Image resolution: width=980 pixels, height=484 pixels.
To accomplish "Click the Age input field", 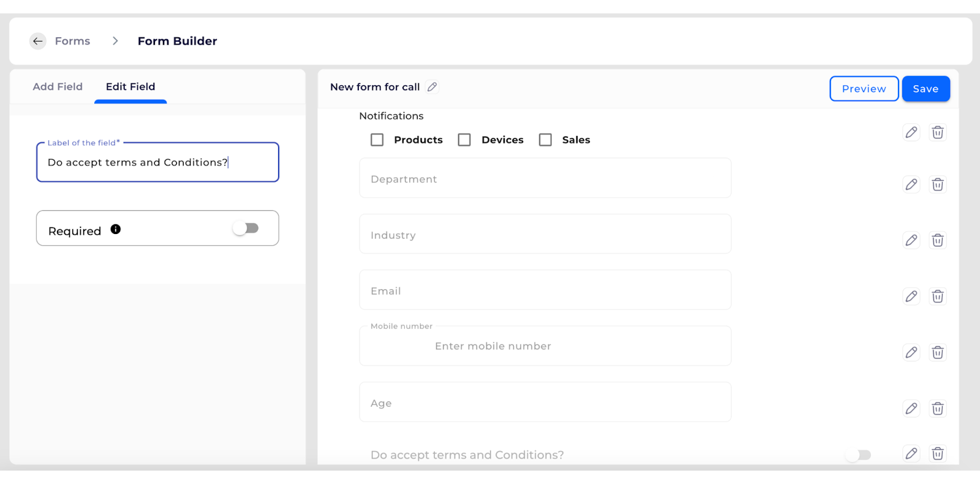I will (545, 402).
